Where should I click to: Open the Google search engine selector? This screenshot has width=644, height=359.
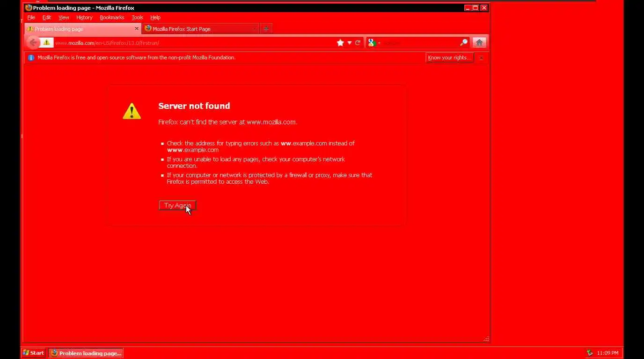(x=374, y=43)
